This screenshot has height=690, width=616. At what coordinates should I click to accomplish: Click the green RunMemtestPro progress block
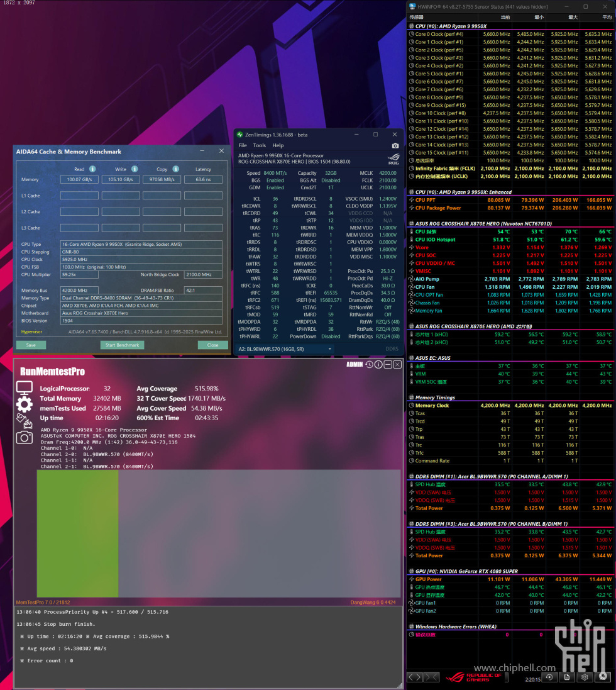tap(77, 533)
